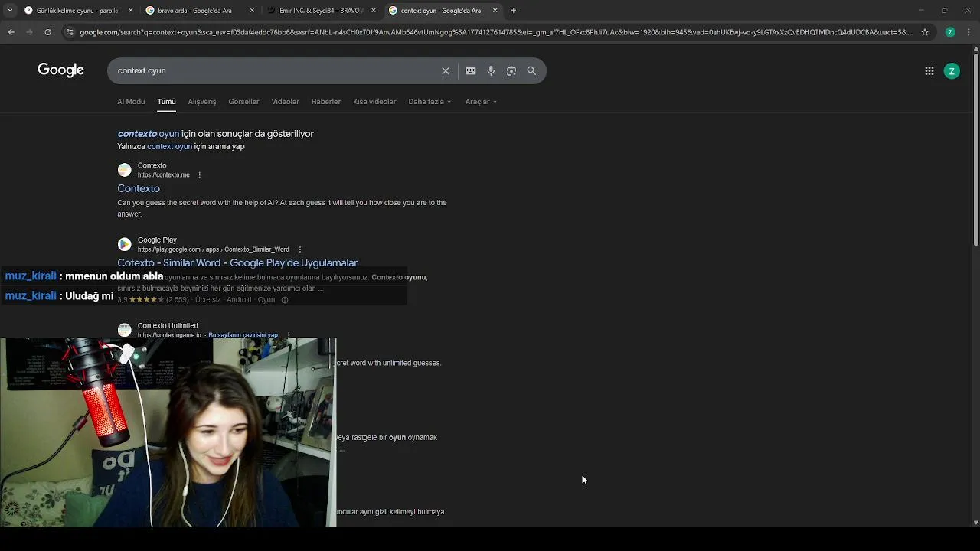Open more options for Google Play result
Screen dimensions: 980x551
point(299,249)
